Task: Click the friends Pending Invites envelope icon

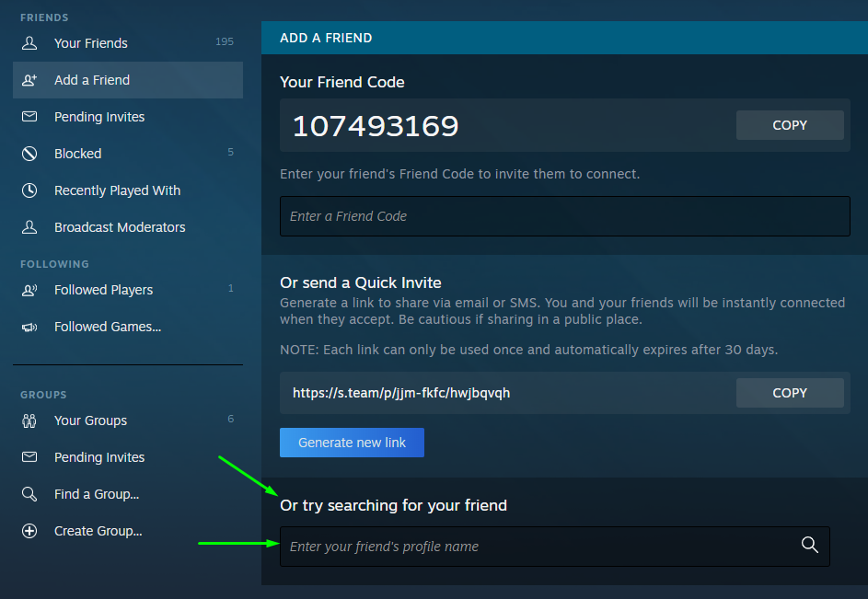Action: point(29,117)
